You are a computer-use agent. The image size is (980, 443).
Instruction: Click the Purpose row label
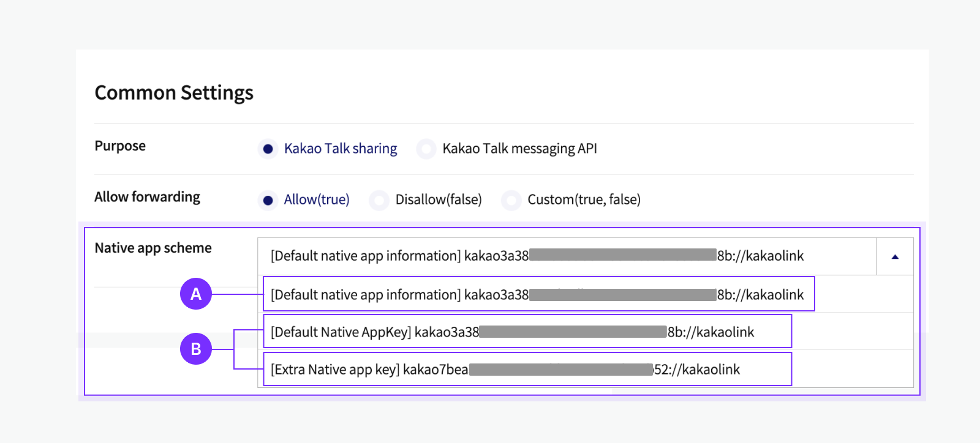coord(120,146)
